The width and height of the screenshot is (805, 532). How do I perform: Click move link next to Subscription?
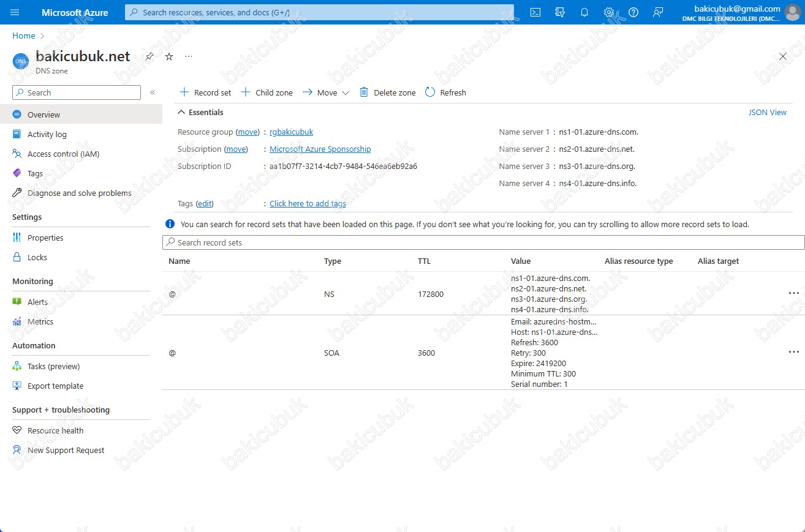236,149
